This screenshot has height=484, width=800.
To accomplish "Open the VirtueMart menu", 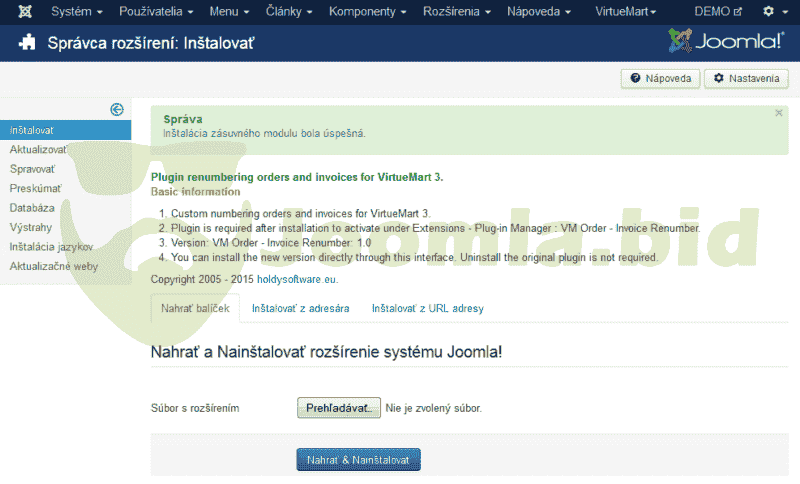I will click(x=625, y=12).
